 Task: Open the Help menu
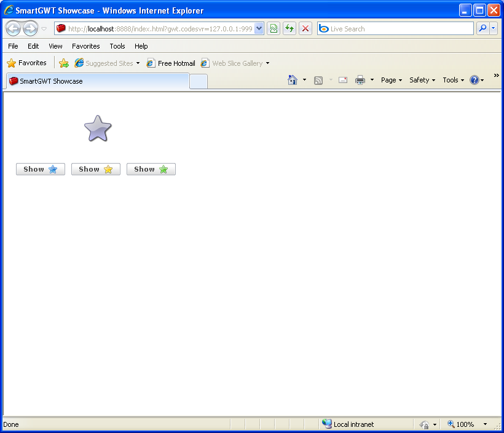(141, 46)
